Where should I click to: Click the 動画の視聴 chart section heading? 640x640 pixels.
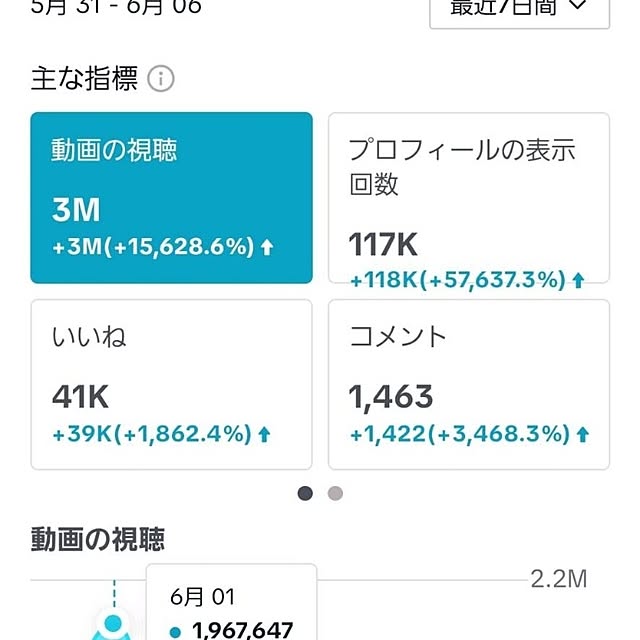point(98,539)
